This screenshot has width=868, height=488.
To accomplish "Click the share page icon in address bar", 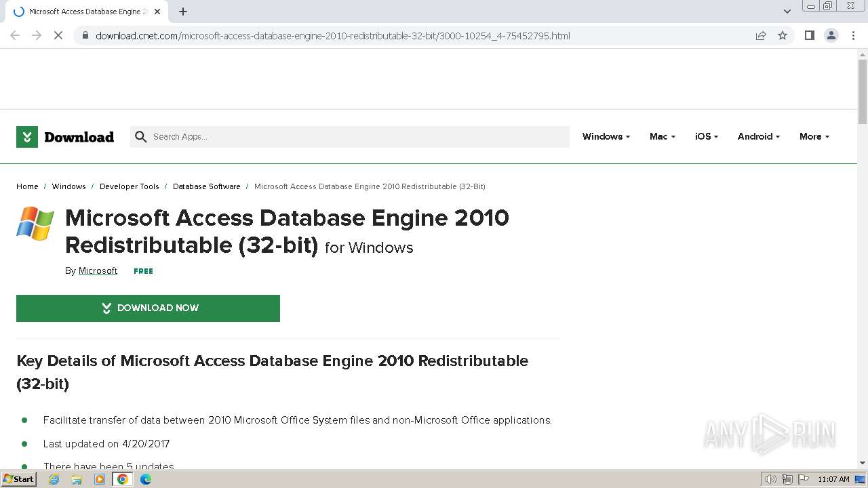I will [761, 35].
